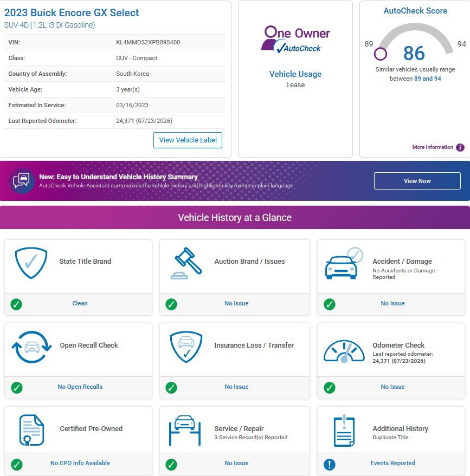This screenshot has height=476, width=470.
Task: Click the 3 Service Record(s) Reported text
Action: 250,438
